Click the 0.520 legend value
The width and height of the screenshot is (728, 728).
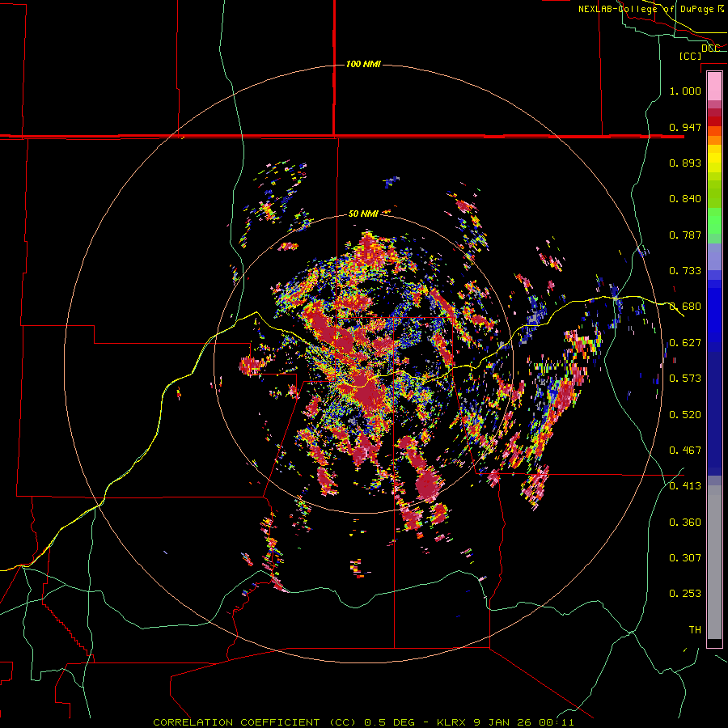click(685, 415)
